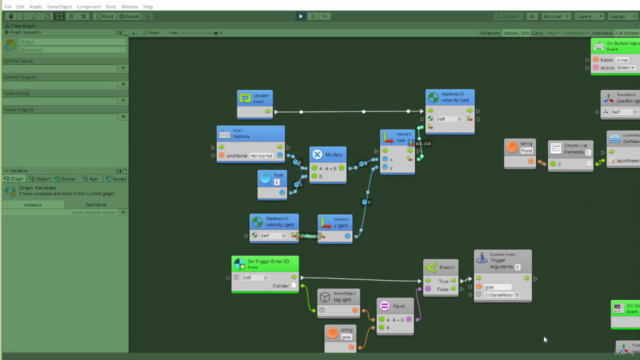Click the Rigidbody2D velocity (set) node icon
640x360 pixels.
pyautogui.click(x=433, y=97)
